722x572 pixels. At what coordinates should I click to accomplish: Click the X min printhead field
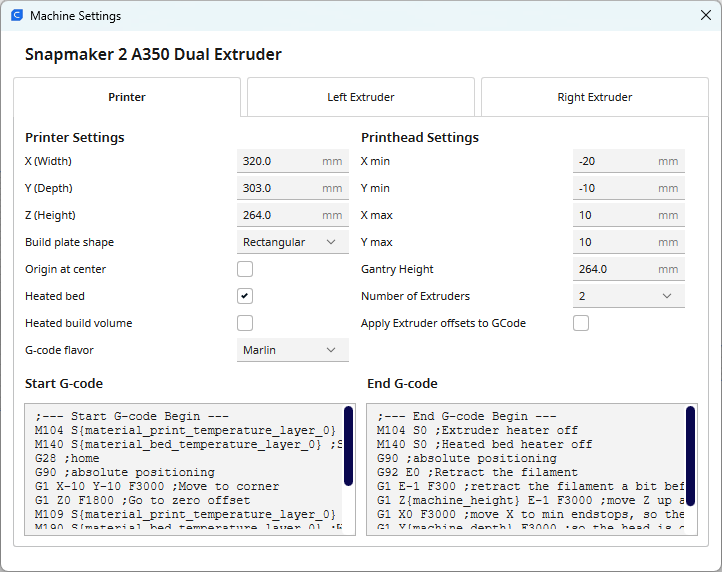[x=615, y=161]
